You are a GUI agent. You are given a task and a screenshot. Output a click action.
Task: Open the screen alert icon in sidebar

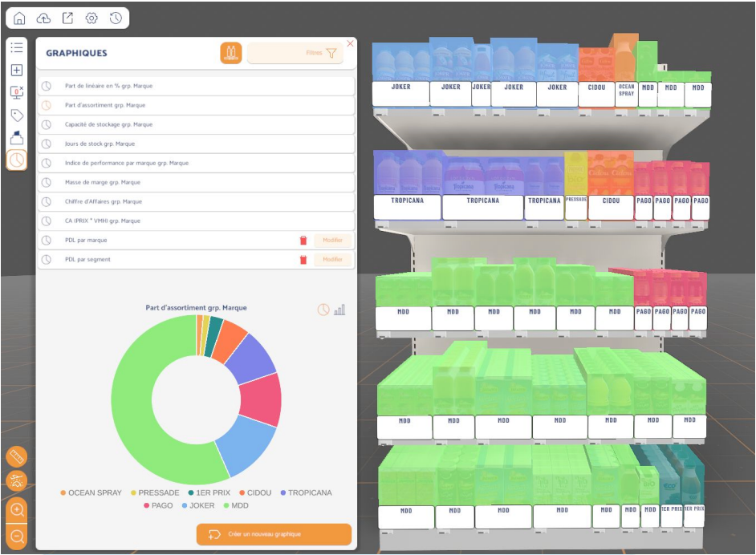click(17, 92)
